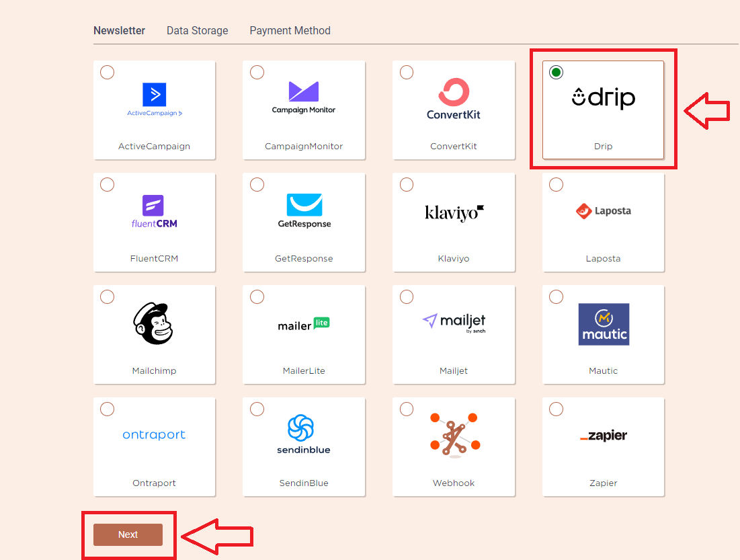Viewport: 740px width, 560px height.
Task: Select the Mautic radio button
Action: point(556,297)
